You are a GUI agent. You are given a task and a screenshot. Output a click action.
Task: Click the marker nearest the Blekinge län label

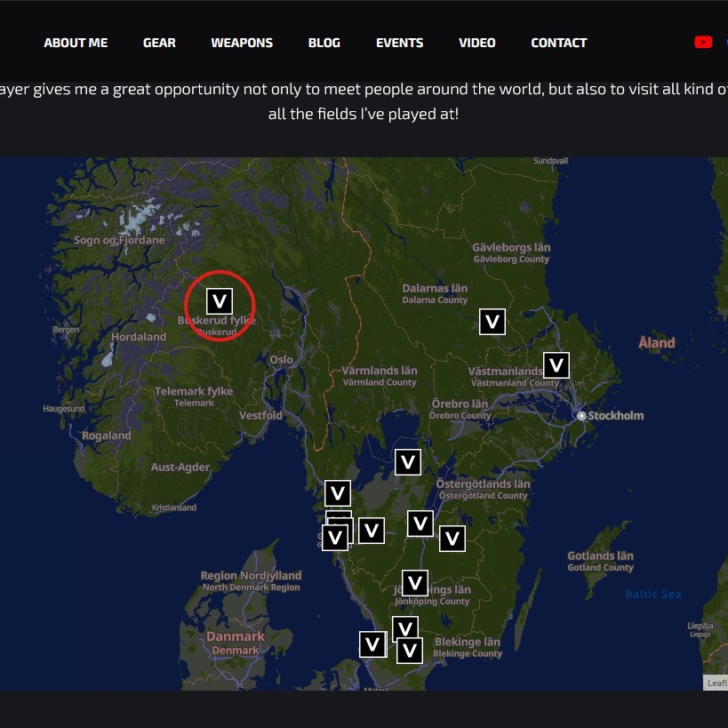[410, 651]
